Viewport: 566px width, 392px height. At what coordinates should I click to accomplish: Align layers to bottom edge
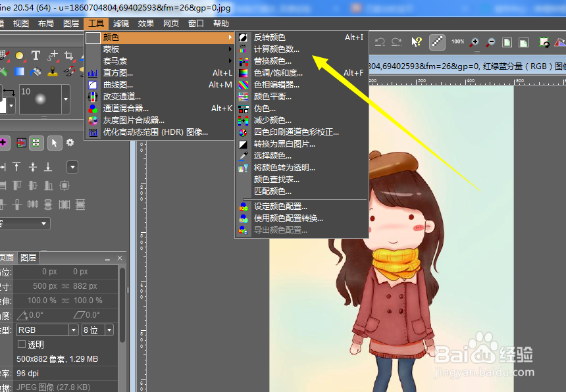[x=48, y=166]
